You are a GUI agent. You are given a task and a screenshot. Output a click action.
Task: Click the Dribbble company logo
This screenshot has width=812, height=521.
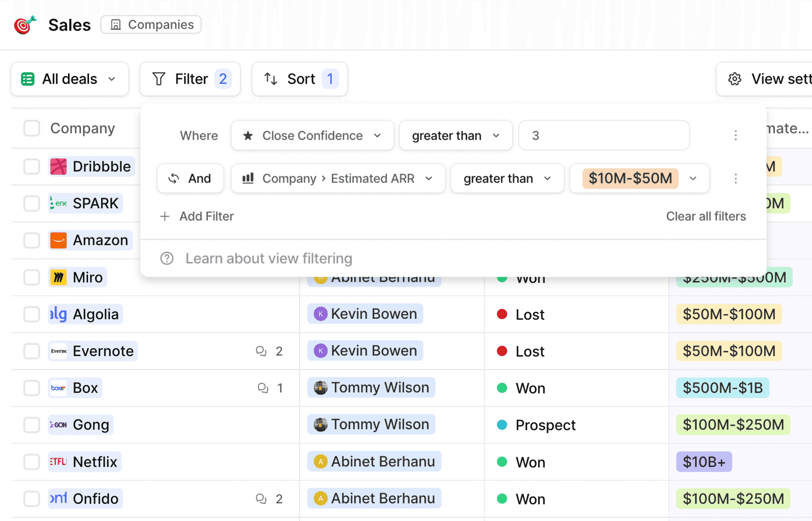(58, 166)
